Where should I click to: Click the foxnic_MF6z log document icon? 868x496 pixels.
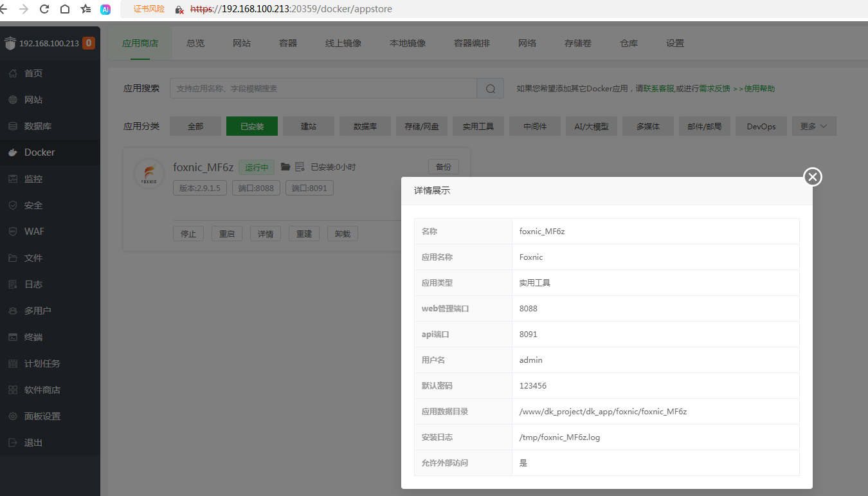300,167
